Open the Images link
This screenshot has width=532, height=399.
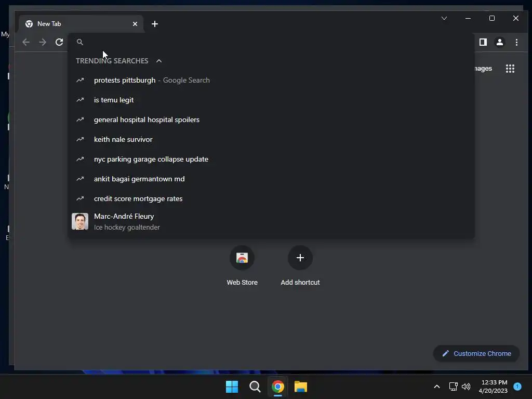(483, 69)
